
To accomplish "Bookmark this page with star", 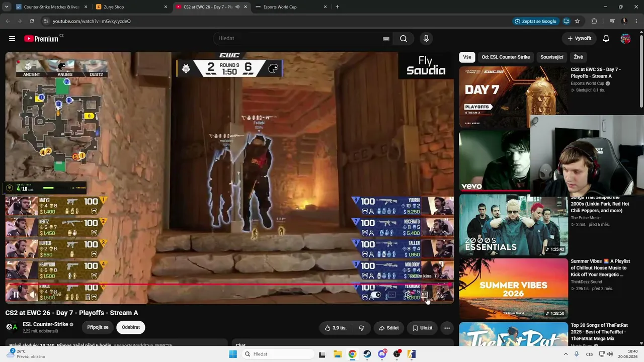I will [577, 21].
